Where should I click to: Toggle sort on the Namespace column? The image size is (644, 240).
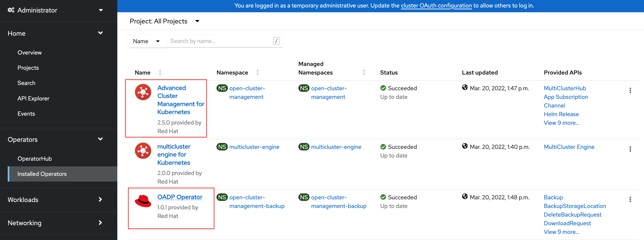click(x=258, y=72)
